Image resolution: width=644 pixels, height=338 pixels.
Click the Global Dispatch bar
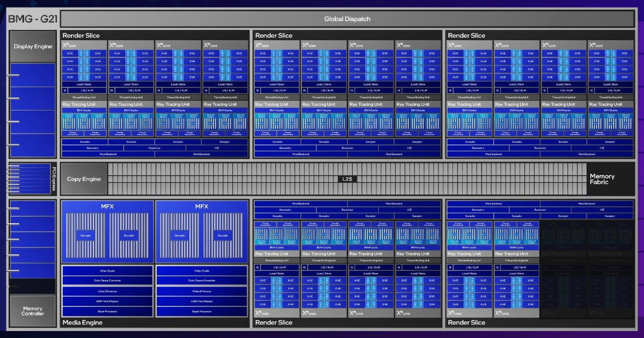(347, 19)
